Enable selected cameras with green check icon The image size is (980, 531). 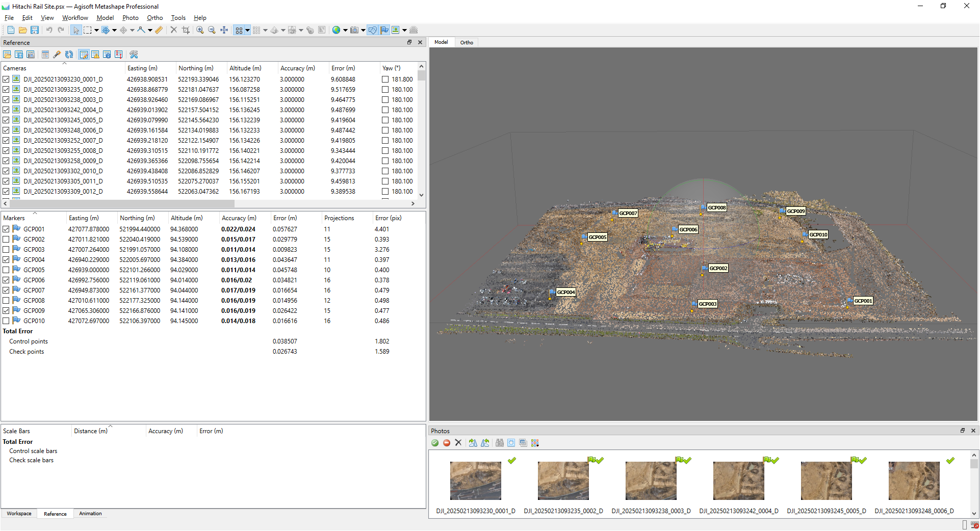tap(435, 443)
